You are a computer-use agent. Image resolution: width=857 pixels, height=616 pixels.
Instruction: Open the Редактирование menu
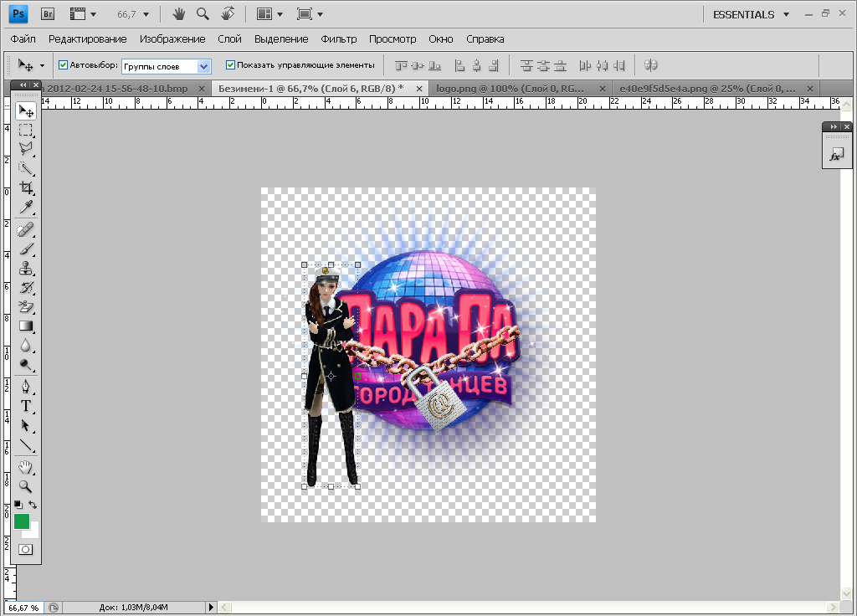[x=87, y=38]
